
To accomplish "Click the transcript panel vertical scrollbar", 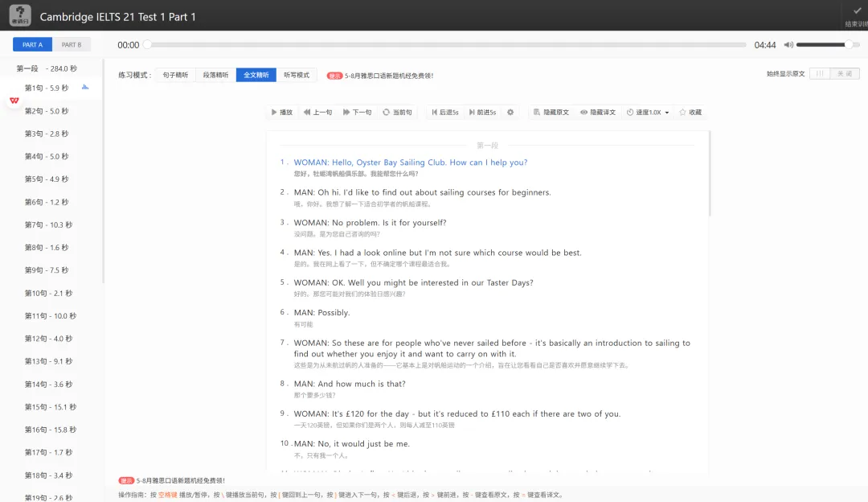I will [710, 174].
